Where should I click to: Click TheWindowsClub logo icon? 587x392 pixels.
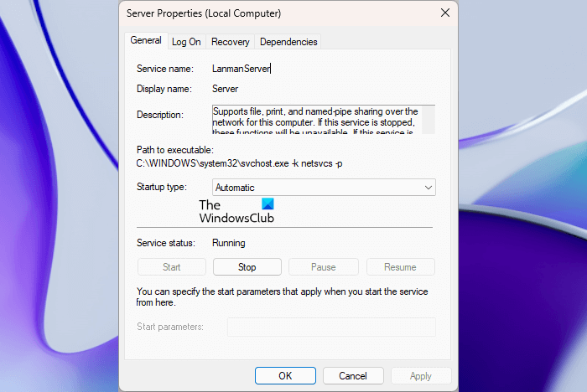coord(268,203)
